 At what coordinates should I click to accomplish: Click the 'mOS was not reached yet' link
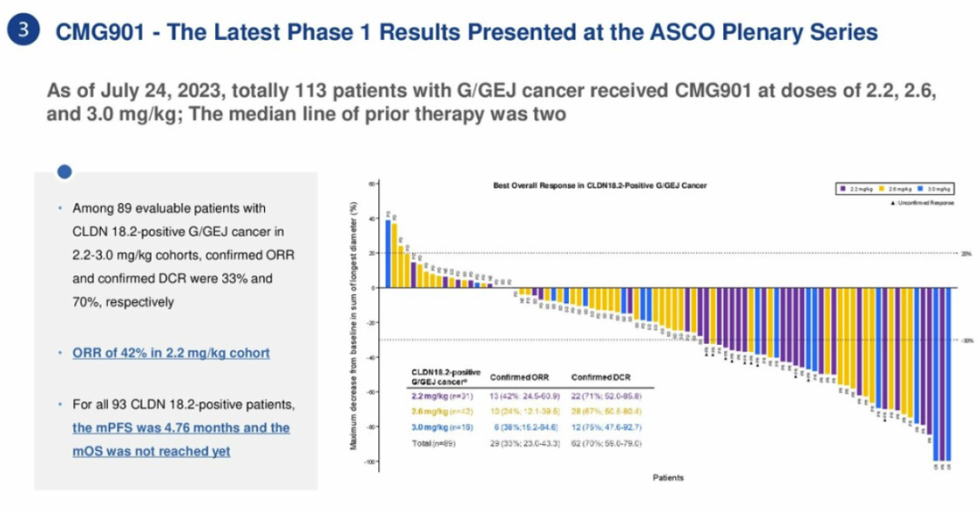pos(152,451)
